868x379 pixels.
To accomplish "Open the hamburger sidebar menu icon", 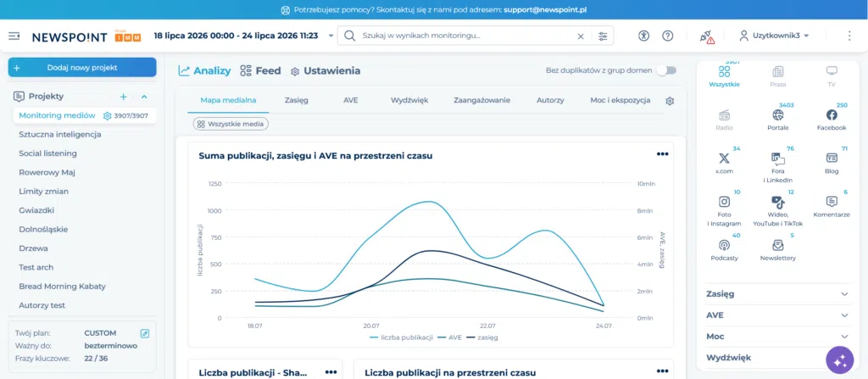I will coord(14,36).
